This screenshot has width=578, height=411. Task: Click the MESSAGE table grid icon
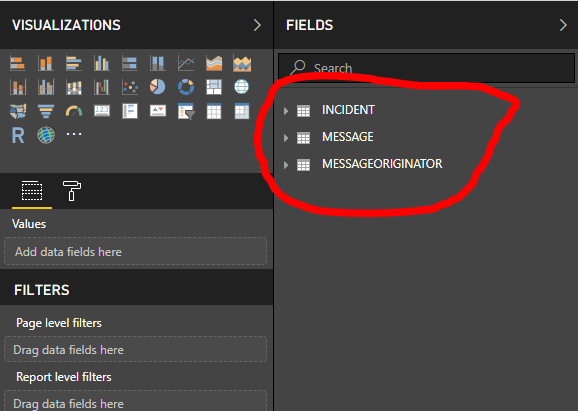[303, 138]
